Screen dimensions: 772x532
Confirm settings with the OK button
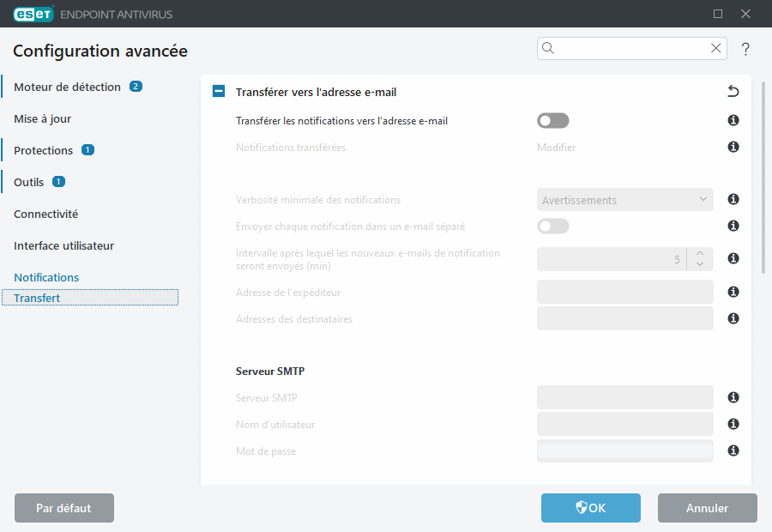coord(590,507)
